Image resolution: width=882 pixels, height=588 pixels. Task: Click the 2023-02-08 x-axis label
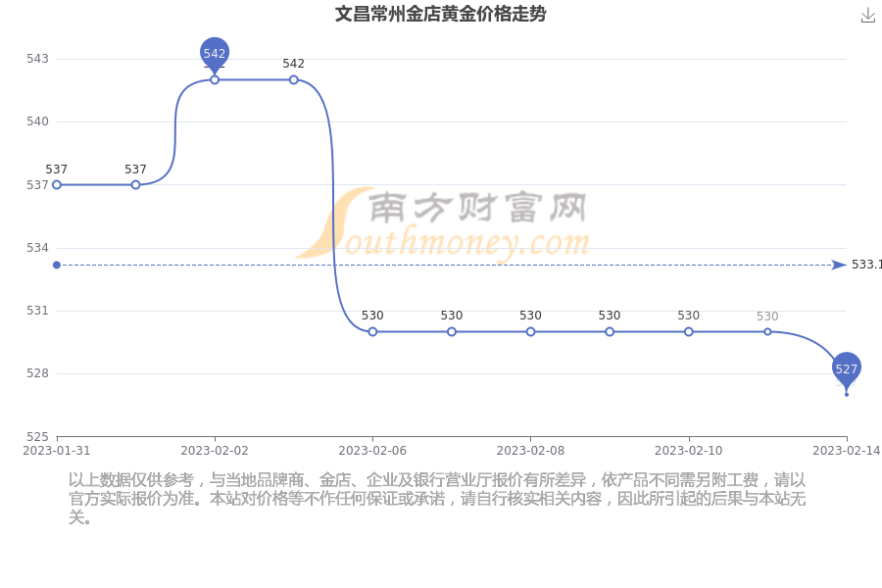click(x=530, y=451)
